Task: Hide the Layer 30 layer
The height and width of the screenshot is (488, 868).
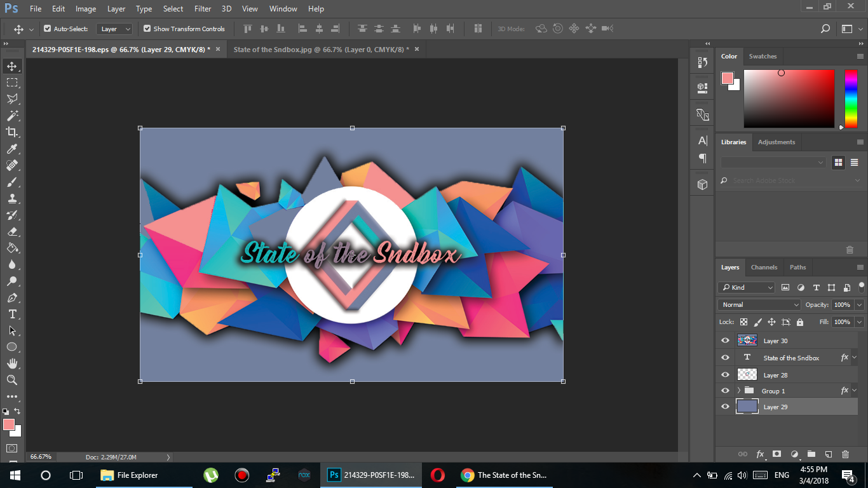Action: click(x=724, y=340)
